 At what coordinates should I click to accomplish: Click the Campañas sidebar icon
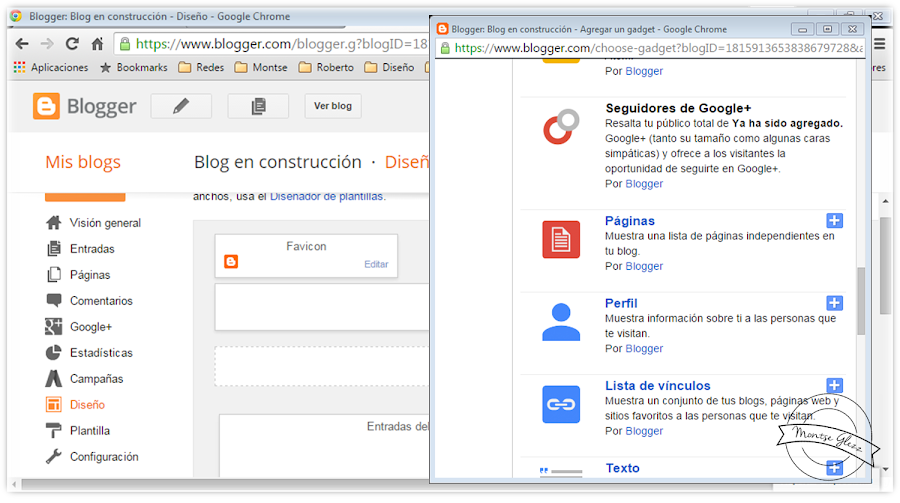pos(53,378)
